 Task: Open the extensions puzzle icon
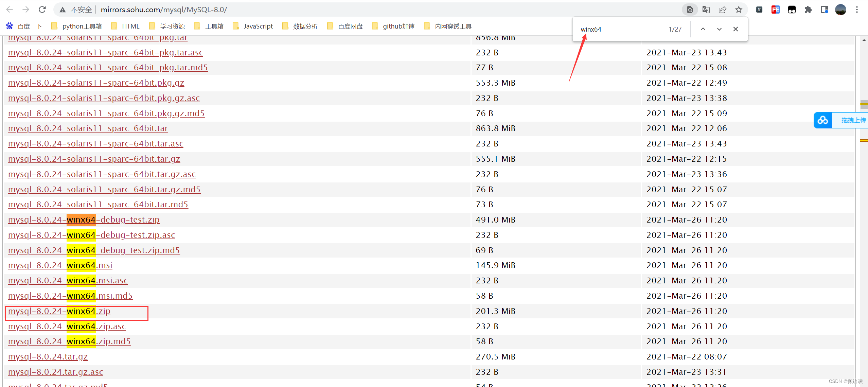coord(808,10)
